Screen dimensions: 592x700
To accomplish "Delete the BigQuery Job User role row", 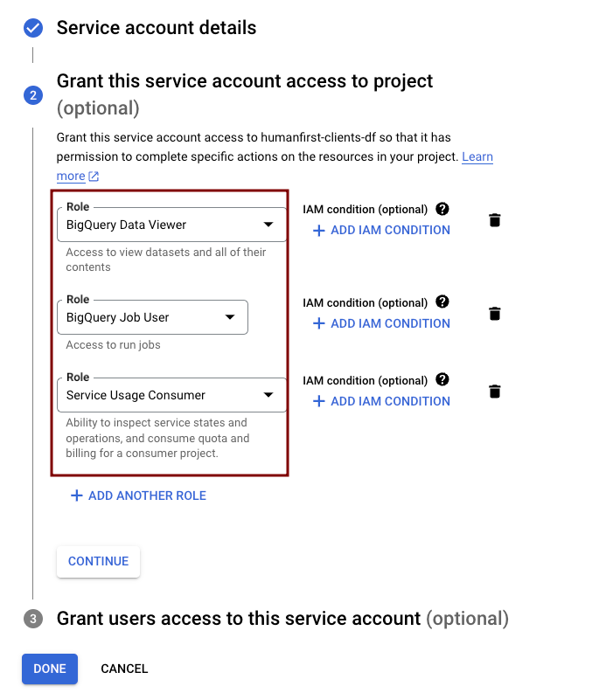I will [x=495, y=313].
